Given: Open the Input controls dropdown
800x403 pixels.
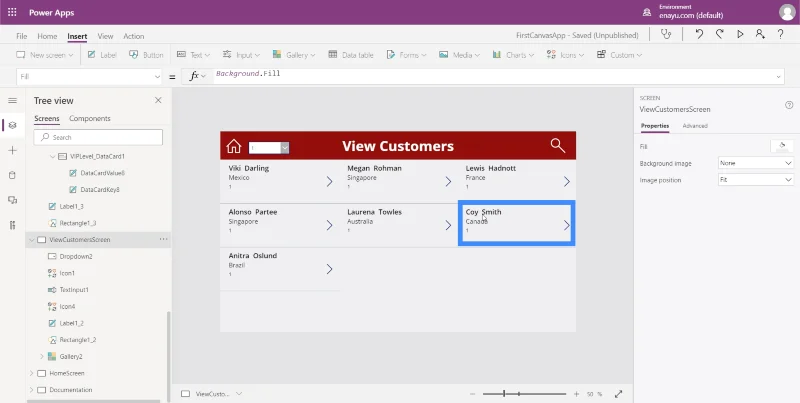Looking at the screenshot, I should pos(241,55).
